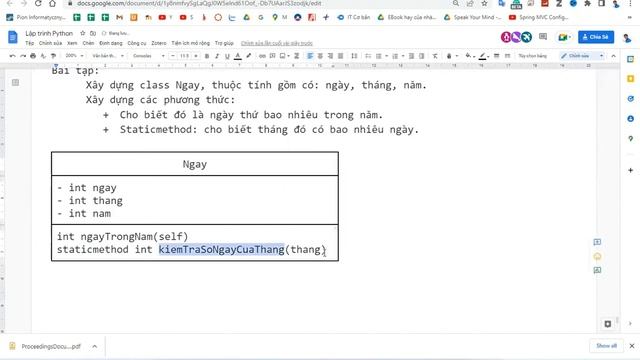Click the add emoji reaction icon
The width and height of the screenshot is (640, 360).
click(597, 256)
